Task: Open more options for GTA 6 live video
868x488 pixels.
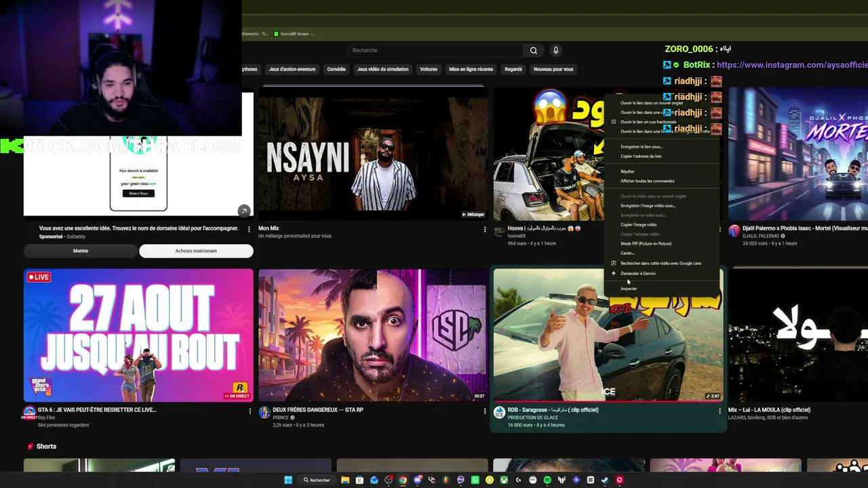Action: pos(250,411)
